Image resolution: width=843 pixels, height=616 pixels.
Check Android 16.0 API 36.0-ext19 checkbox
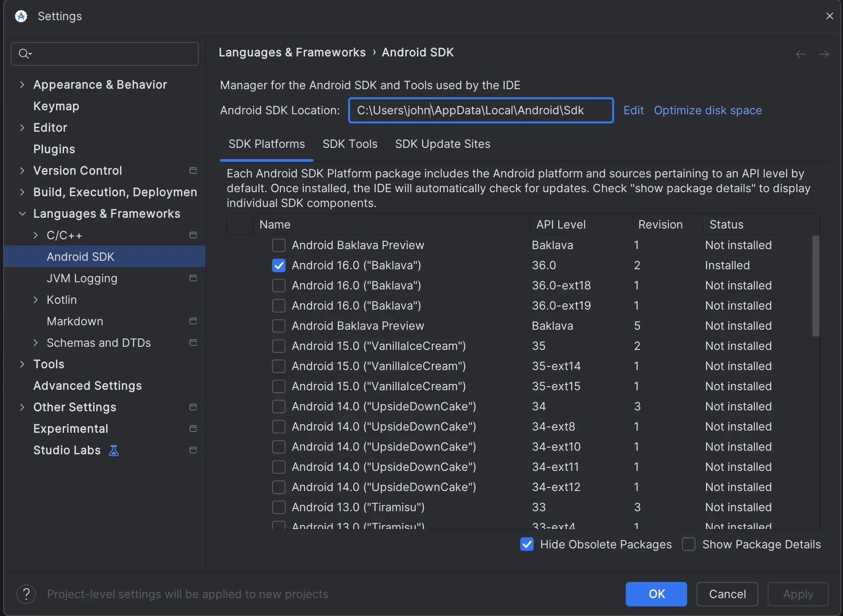point(279,306)
